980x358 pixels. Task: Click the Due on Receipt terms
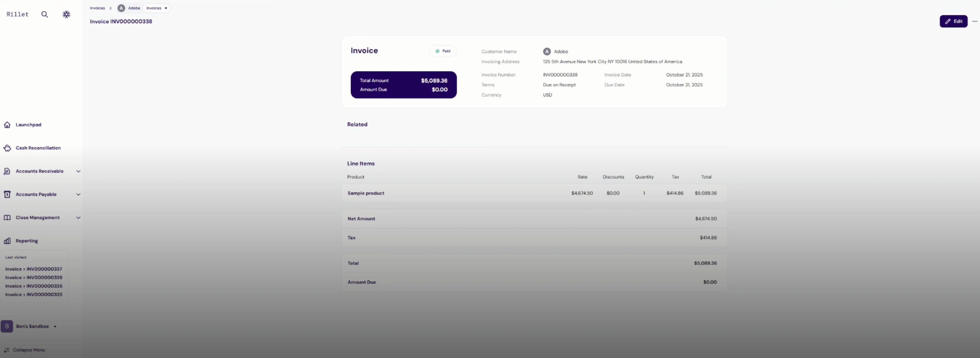coord(559,85)
